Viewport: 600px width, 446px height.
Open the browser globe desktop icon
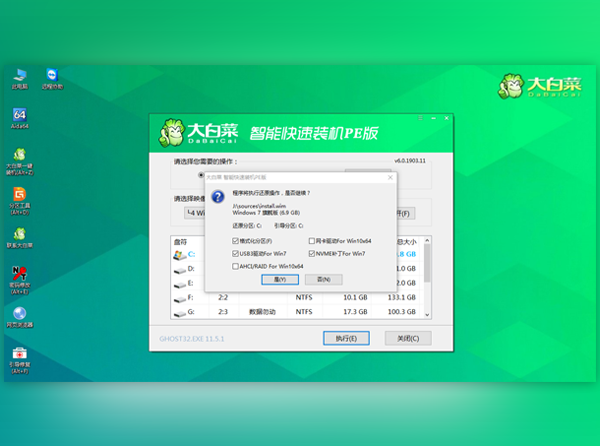click(x=19, y=314)
